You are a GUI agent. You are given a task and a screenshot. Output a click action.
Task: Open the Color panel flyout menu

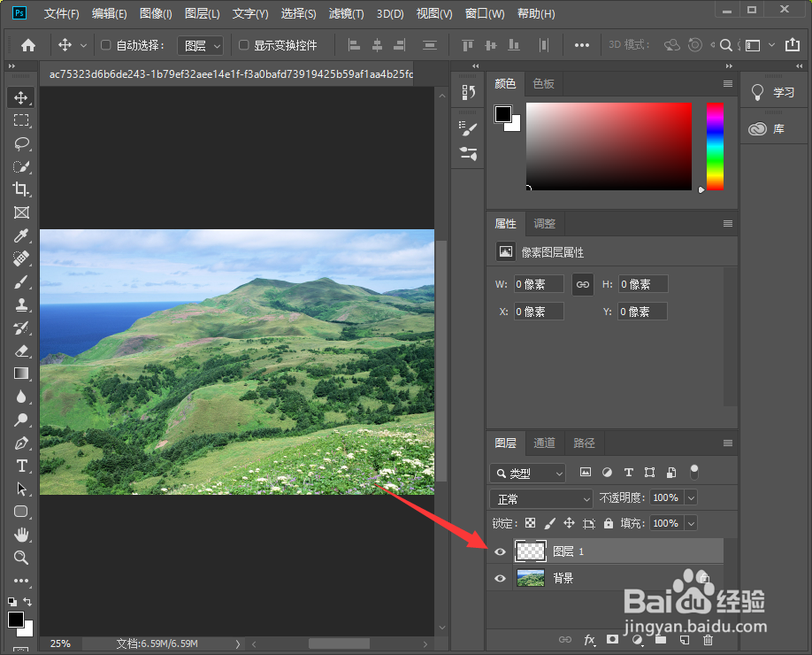coord(728,83)
